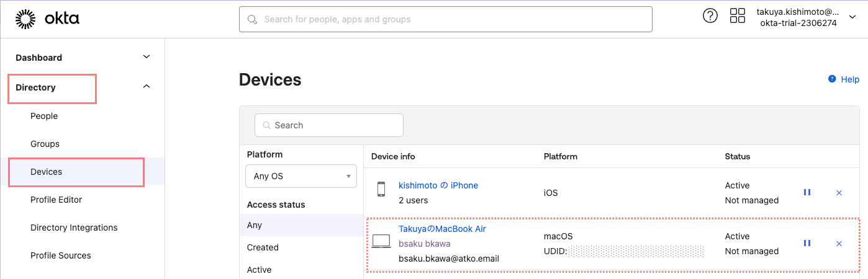
Task: Filter devices by Created access status
Action: [x=263, y=247]
